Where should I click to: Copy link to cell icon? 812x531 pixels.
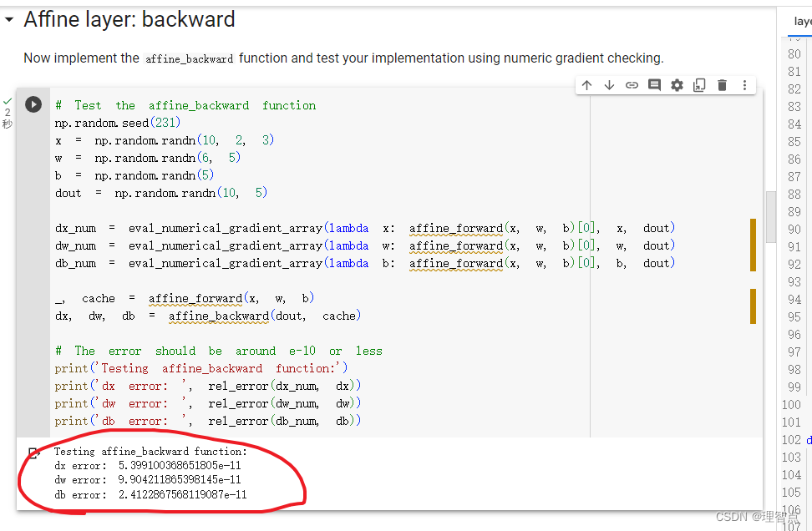tap(632, 85)
